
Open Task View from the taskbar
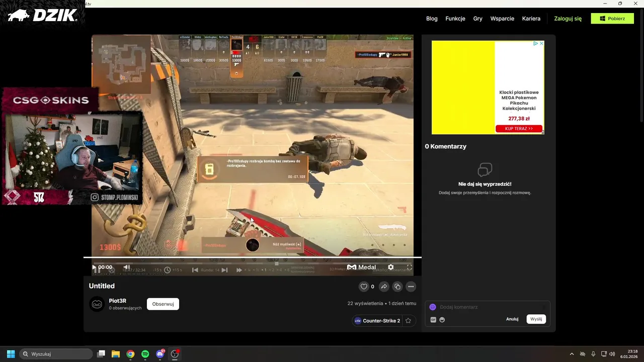click(101, 354)
